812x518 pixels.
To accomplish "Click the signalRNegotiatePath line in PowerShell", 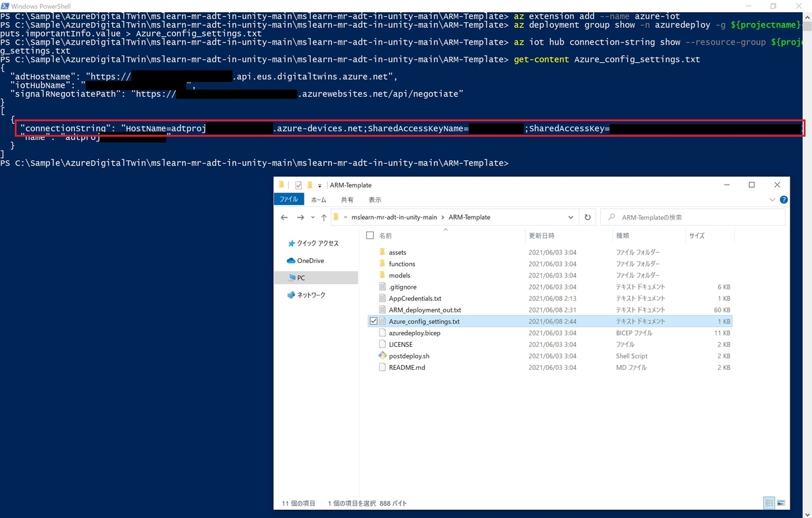I will (x=237, y=95).
